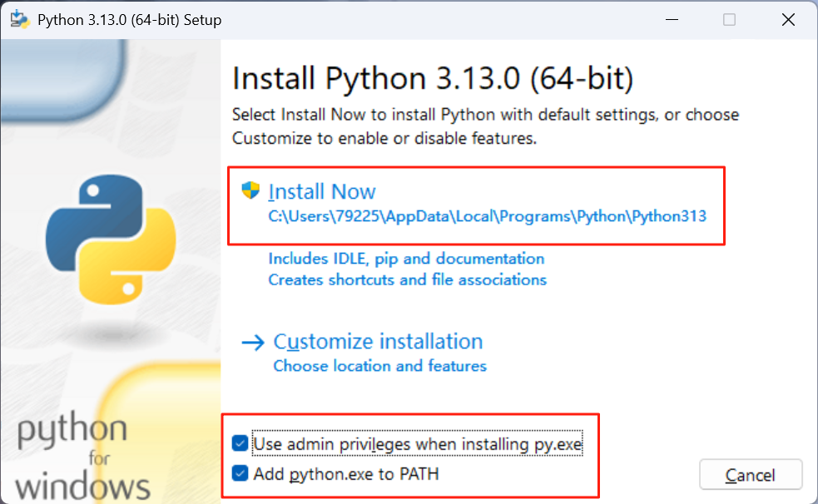
Task: Click 'Choose location and features' text
Action: (x=379, y=366)
